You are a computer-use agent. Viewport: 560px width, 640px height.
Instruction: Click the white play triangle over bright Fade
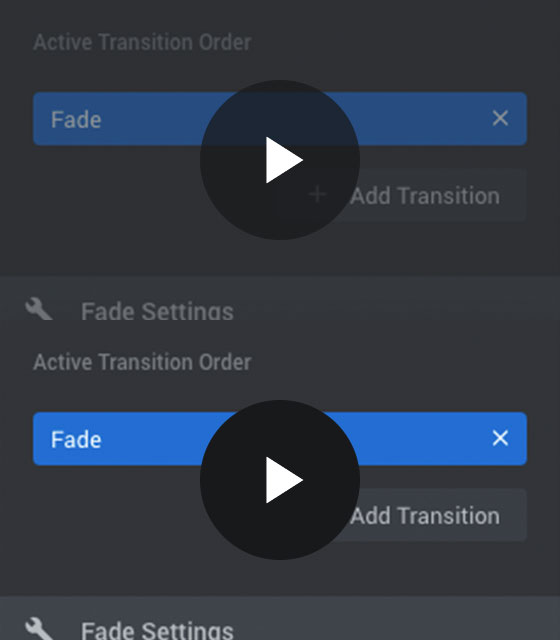tap(284, 480)
